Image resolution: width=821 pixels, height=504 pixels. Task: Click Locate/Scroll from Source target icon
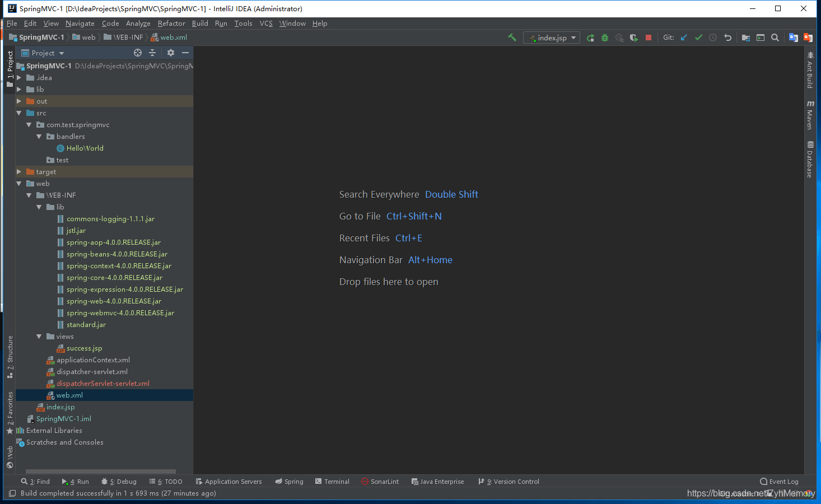tap(138, 53)
